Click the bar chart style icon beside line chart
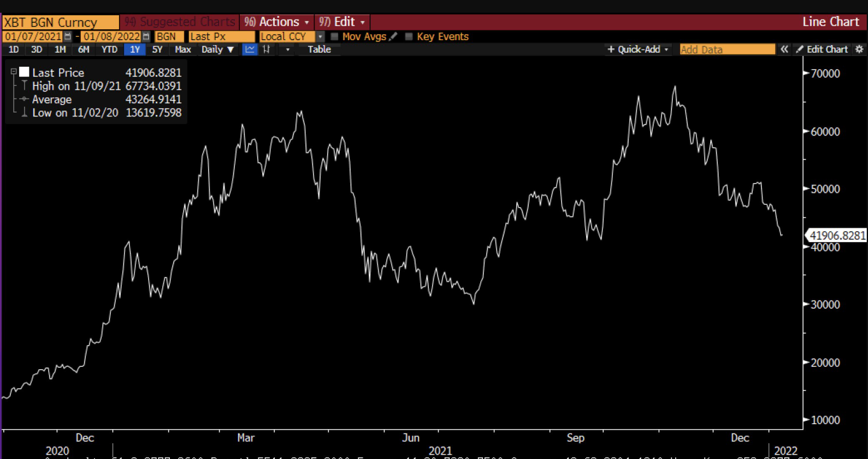Viewport: 868px width, 459px height. [x=266, y=50]
